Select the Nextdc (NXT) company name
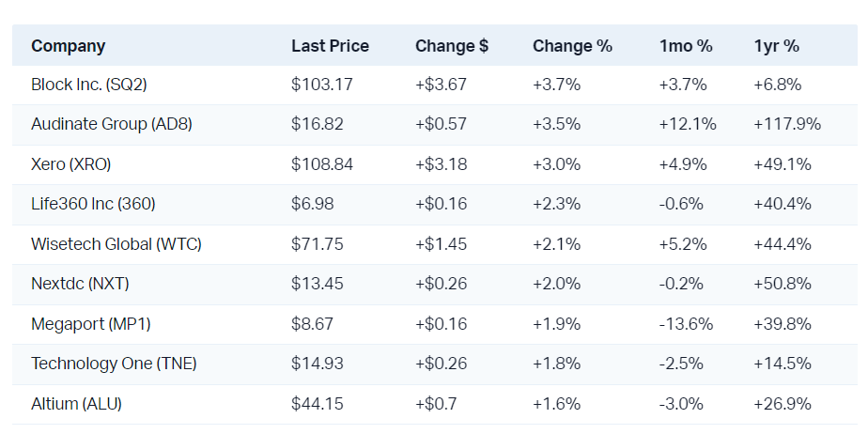 pos(80,284)
